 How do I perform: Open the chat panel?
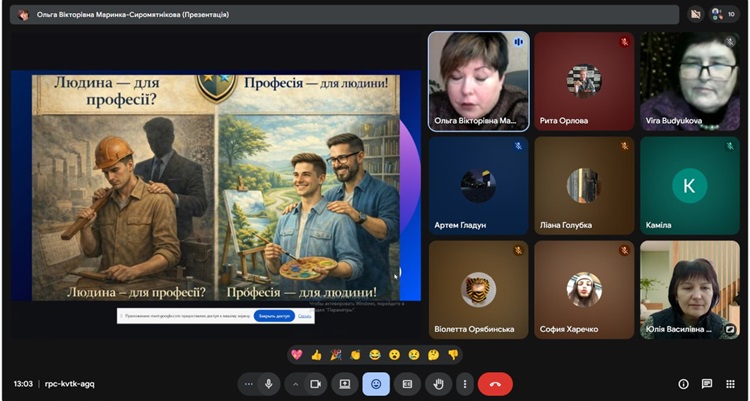click(707, 384)
